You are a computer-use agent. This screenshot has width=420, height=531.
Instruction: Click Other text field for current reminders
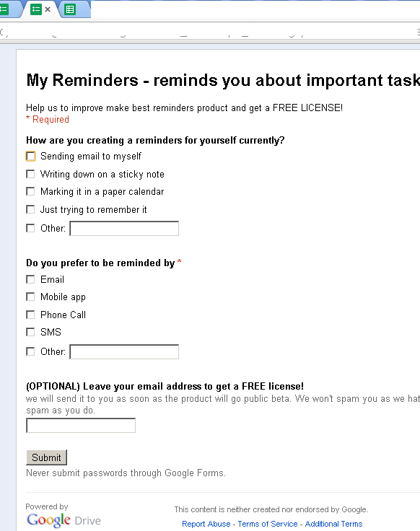click(124, 228)
